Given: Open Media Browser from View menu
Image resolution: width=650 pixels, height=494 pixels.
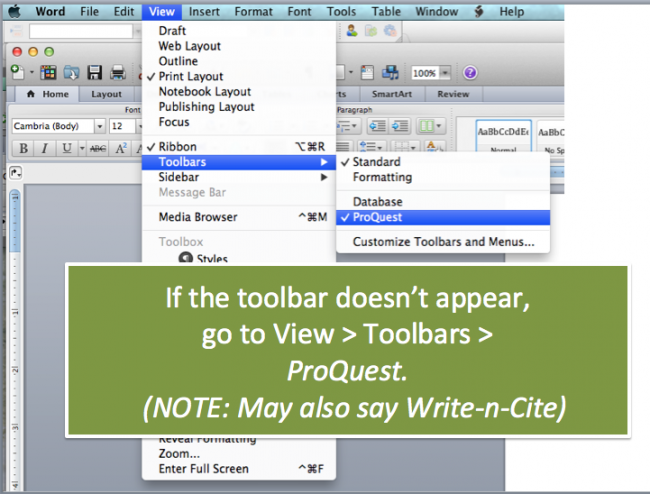Looking at the screenshot, I should tap(239, 217).
